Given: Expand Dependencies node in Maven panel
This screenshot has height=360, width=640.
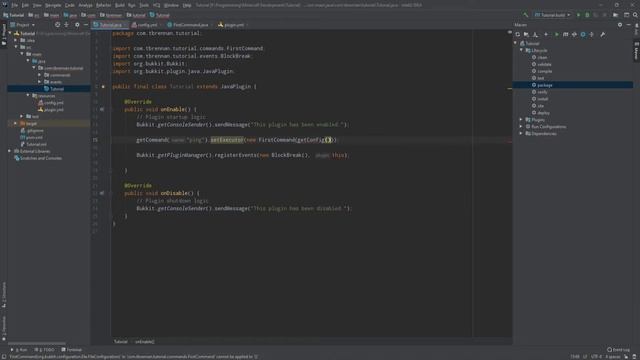Looking at the screenshot, I should [x=521, y=133].
